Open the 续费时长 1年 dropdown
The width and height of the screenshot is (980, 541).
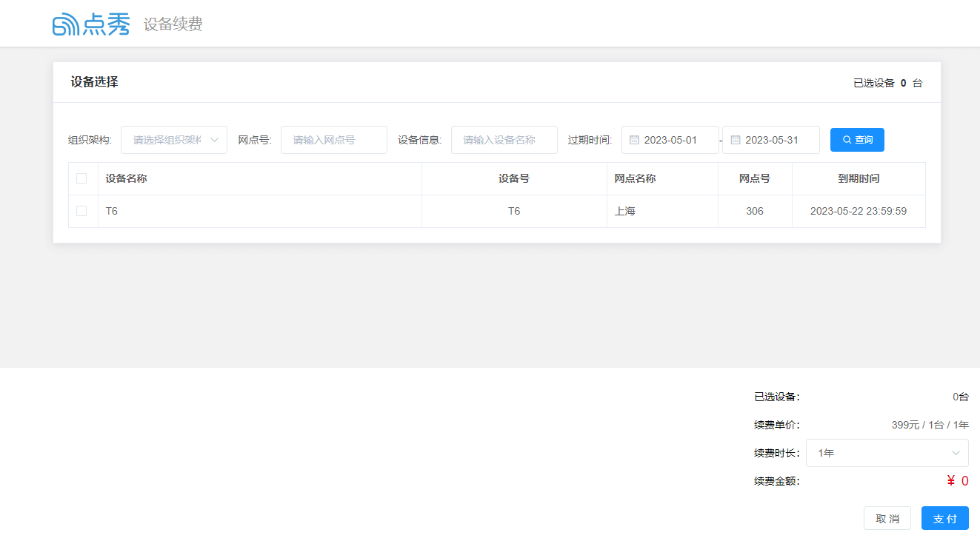[887, 453]
